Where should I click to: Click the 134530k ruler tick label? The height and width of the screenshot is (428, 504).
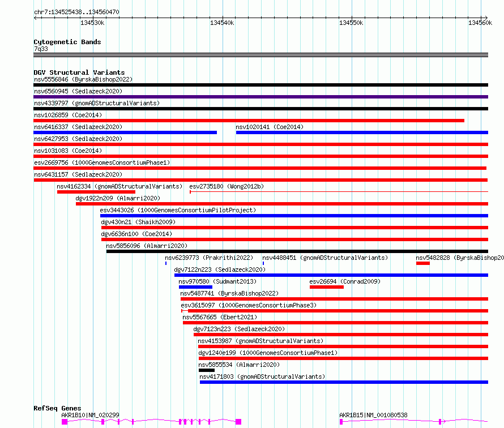[92, 23]
